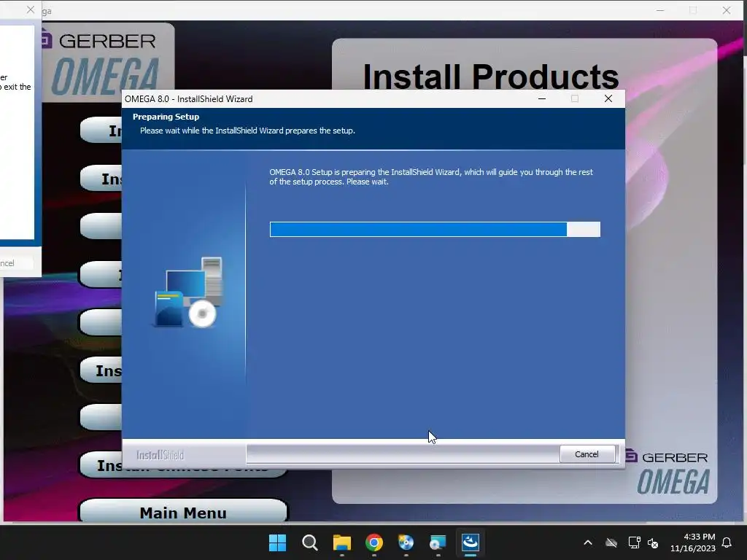Close the partially hidden dialog on the left
Viewport: 747px width, 560px height.
(x=31, y=9)
